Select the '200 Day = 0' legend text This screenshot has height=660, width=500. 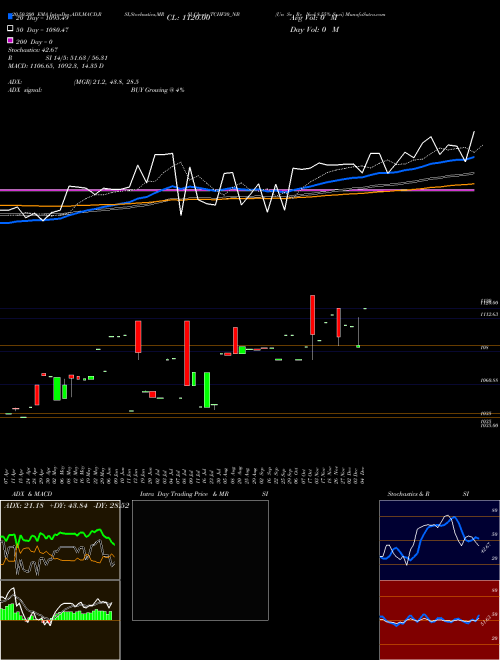click(34, 42)
